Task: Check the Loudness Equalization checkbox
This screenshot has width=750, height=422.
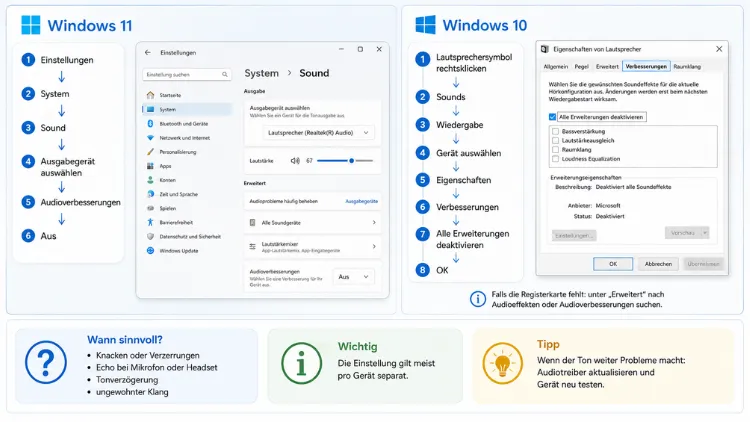Action: coord(555,158)
